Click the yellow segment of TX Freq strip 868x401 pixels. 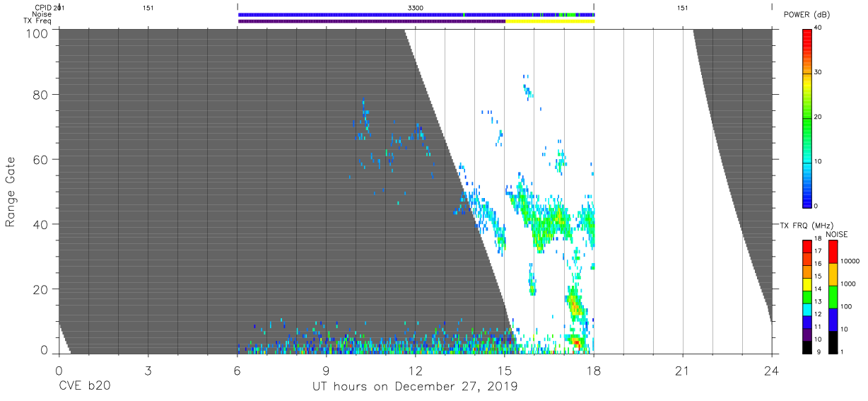[550, 21]
